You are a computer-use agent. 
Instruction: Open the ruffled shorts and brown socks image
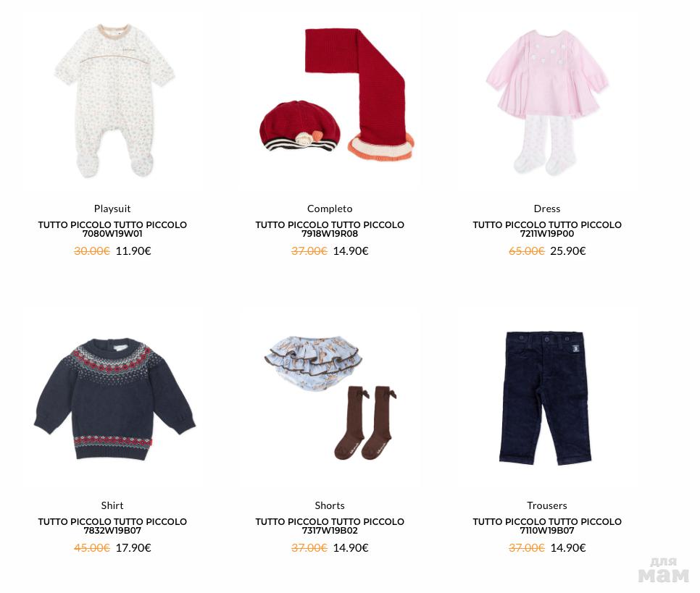331,398
